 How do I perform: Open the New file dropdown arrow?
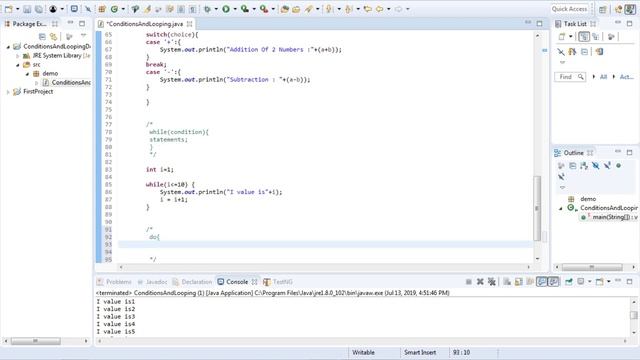click(x=17, y=9)
